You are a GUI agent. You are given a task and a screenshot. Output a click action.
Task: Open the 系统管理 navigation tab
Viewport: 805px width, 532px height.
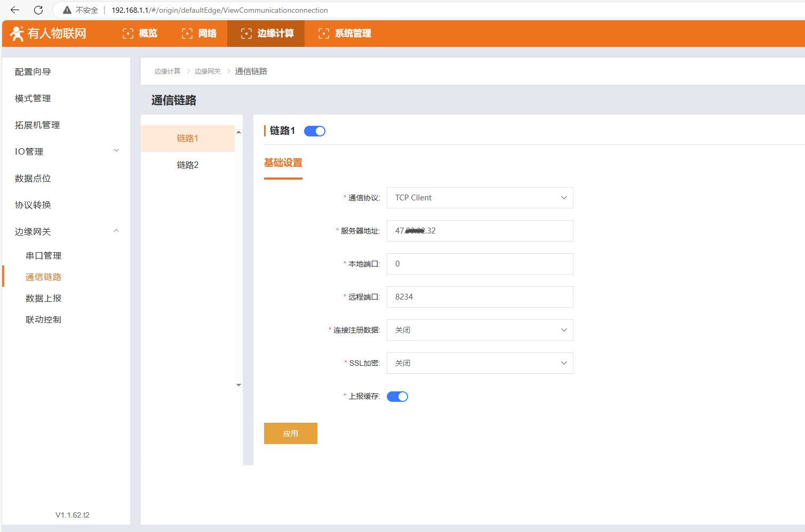point(345,34)
